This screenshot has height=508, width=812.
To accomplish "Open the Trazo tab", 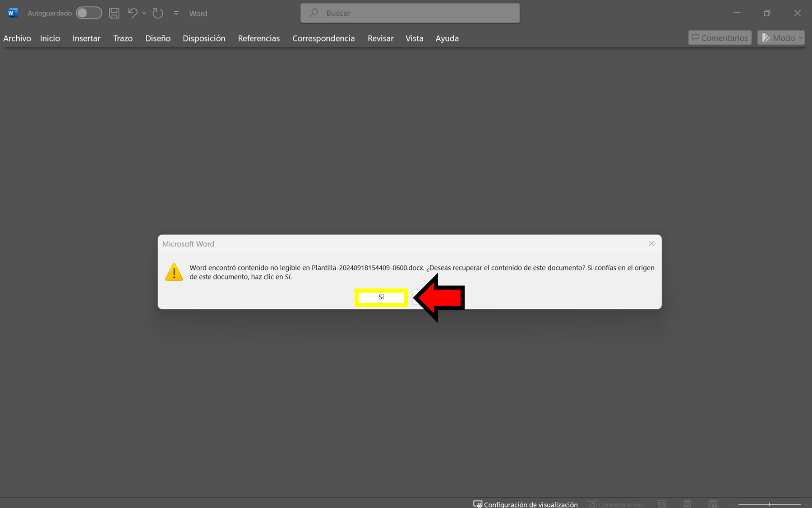I will point(123,38).
